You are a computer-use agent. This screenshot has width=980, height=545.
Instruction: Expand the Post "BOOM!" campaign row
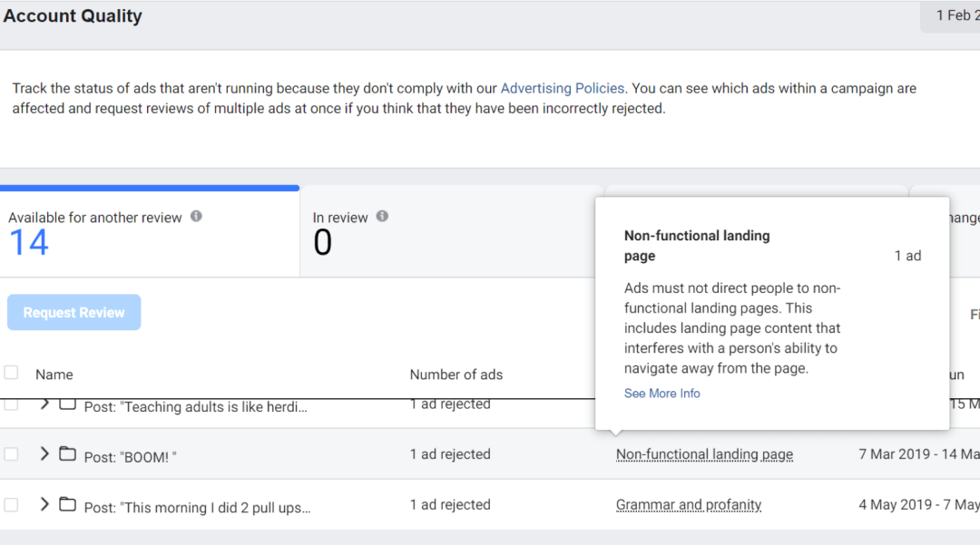click(44, 453)
